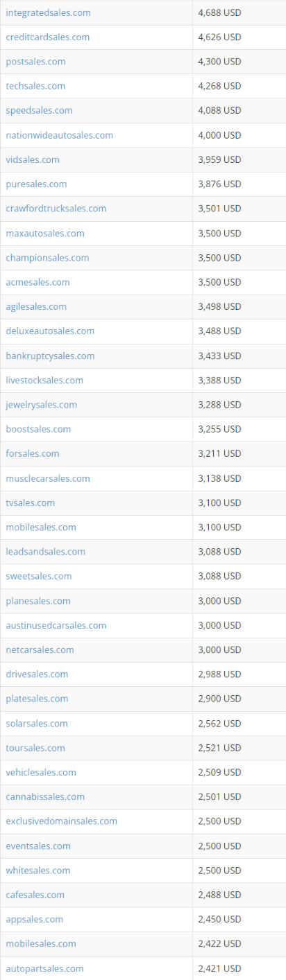Visit nationwideautosales.com domain link

[x=59, y=135]
